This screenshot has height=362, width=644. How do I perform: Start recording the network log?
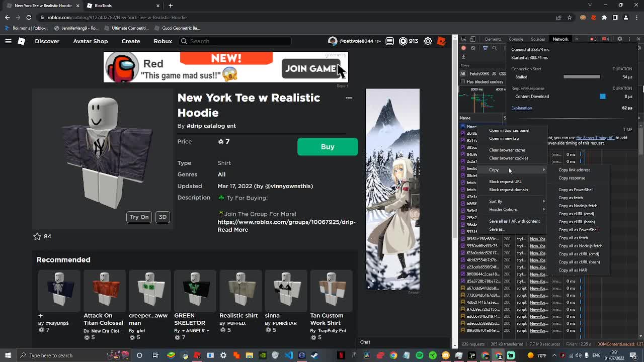pyautogui.click(x=463, y=48)
